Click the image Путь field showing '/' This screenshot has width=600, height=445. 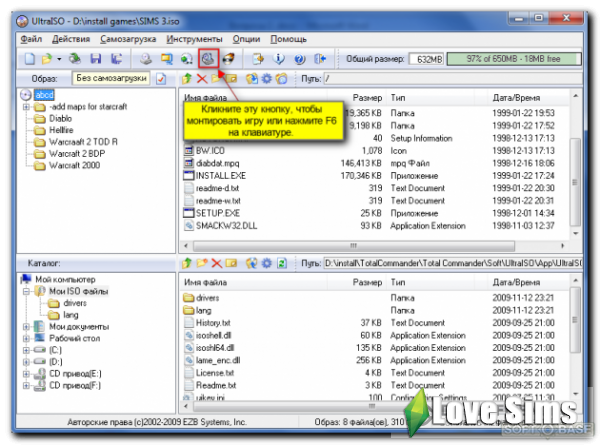coord(453,79)
